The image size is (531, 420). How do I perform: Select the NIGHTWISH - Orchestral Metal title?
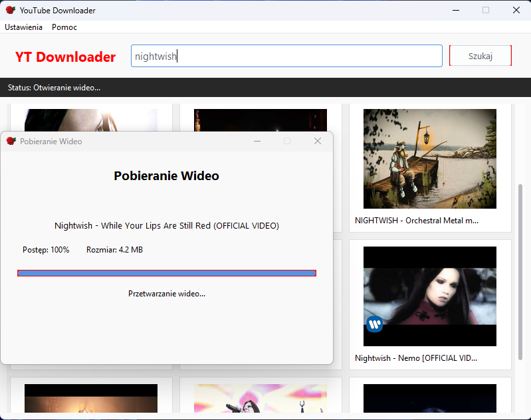tap(417, 221)
